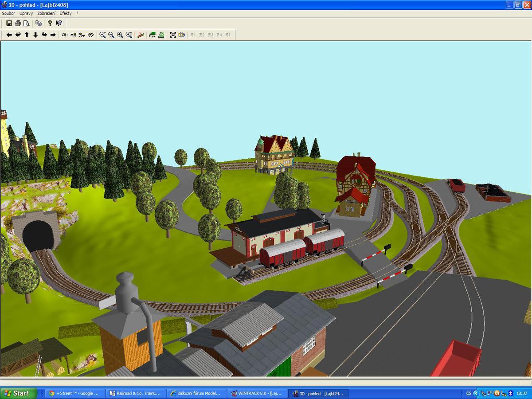Activate the context help pointer icon

59,23
